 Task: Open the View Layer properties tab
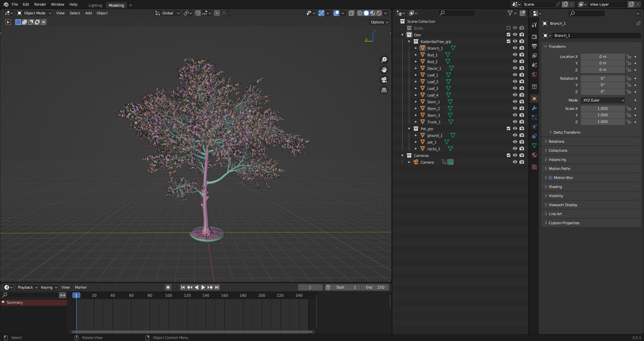(534, 55)
